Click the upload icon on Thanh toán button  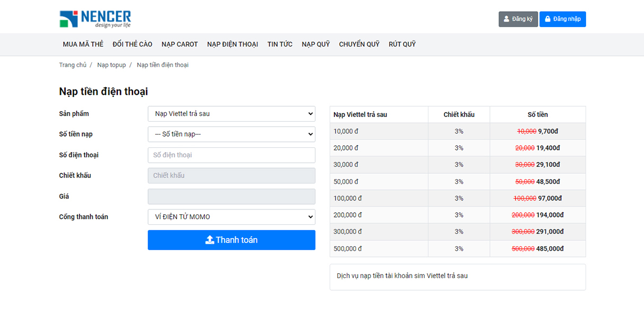point(210,240)
